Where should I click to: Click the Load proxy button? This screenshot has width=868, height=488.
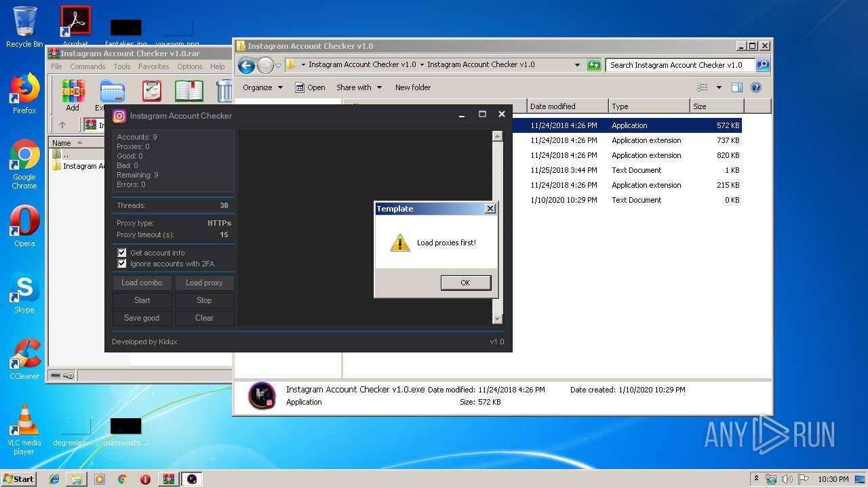pos(204,283)
